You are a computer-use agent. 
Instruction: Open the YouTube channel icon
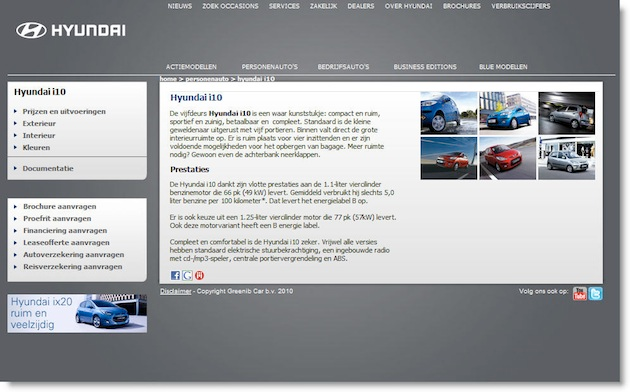[x=579, y=294]
